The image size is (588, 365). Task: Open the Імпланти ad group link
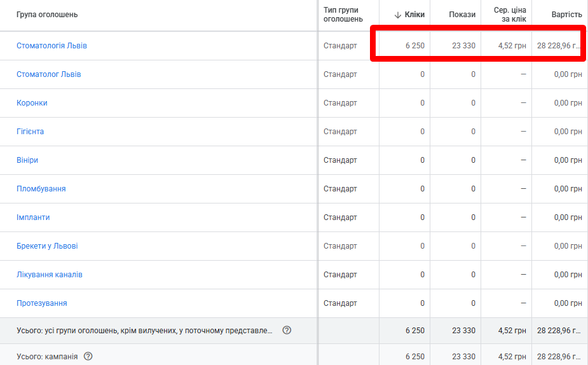pos(33,217)
